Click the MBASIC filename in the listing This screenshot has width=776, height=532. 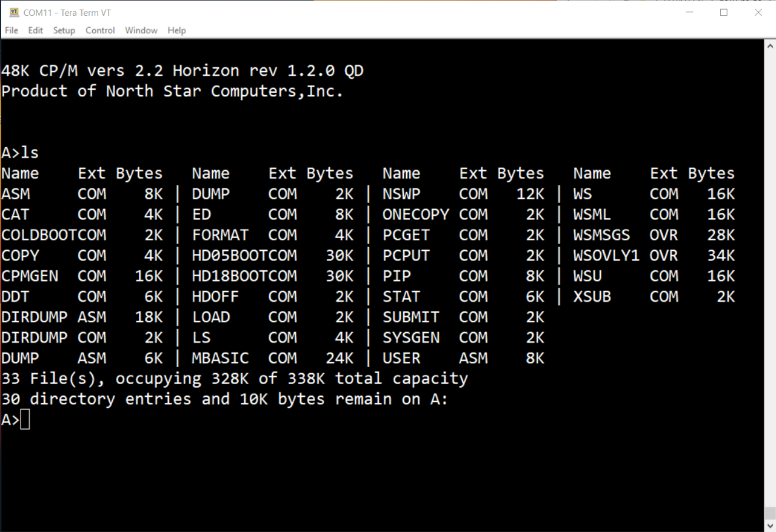click(x=220, y=358)
